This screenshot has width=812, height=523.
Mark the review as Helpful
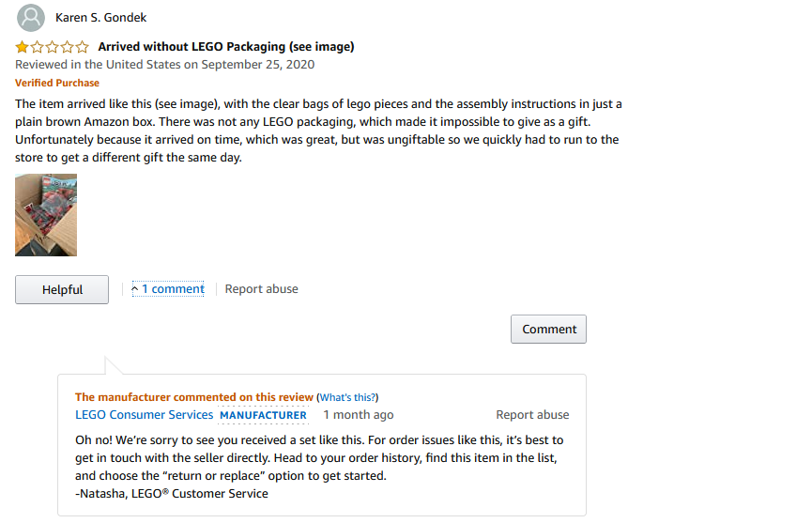click(x=62, y=289)
